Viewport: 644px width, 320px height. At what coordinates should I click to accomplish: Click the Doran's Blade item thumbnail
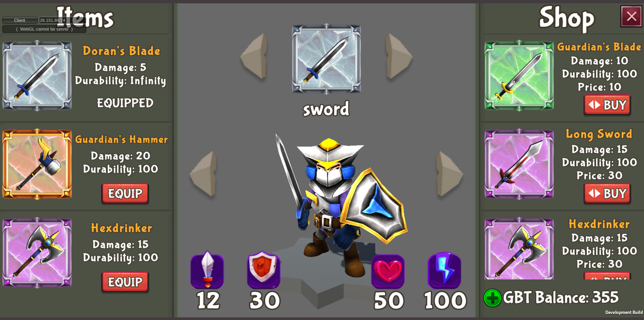click(x=37, y=76)
